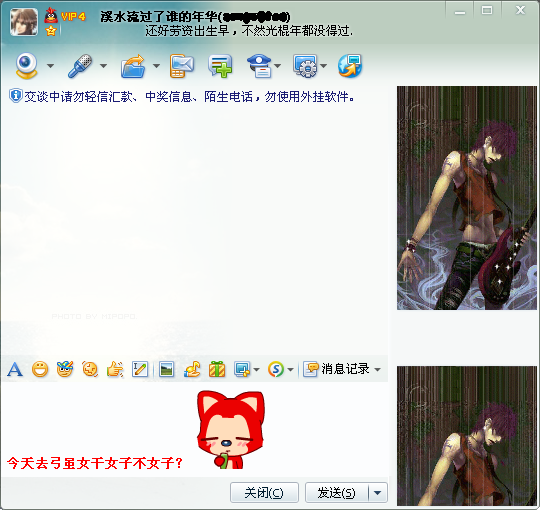
Task: Click the send file folder icon
Action: 133,66
